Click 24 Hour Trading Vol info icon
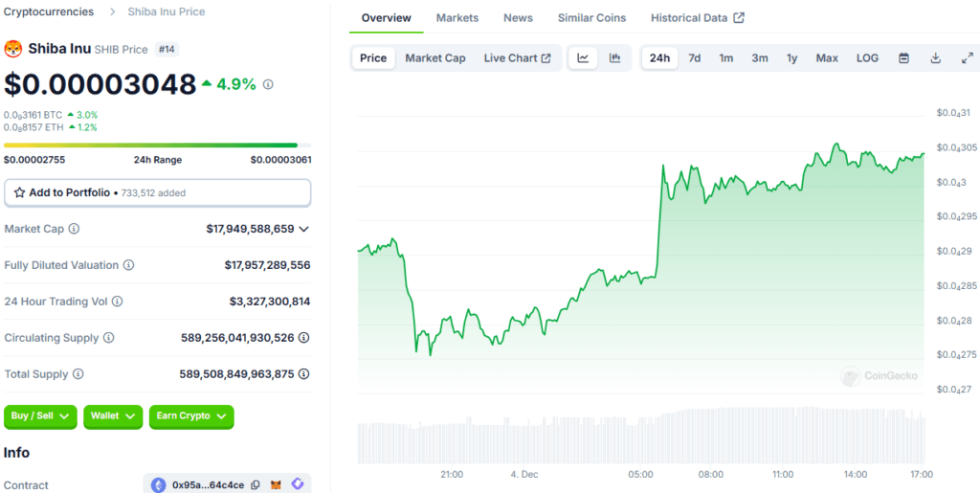Screen dimensions: 980x493 pyautogui.click(x=117, y=302)
